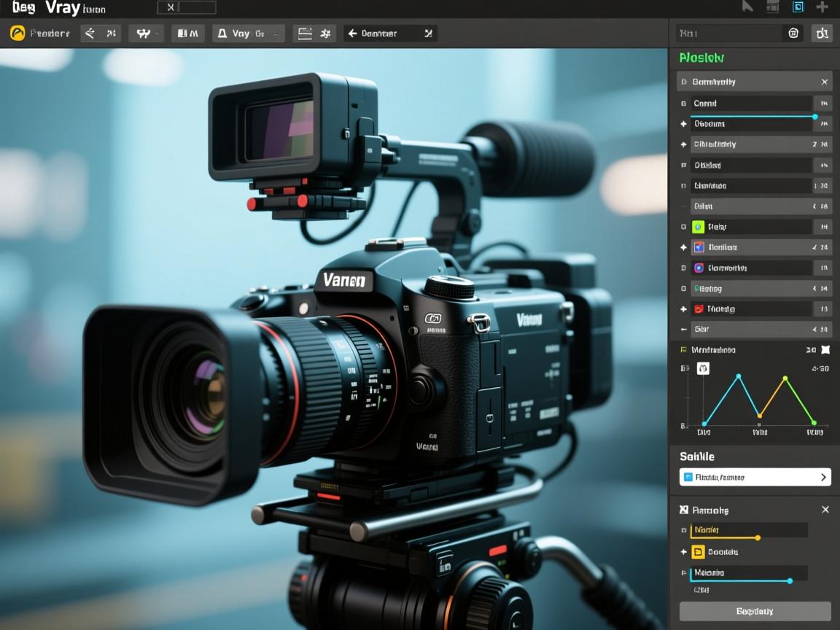Click the wide gray button at the panel bottom

pyautogui.click(x=755, y=611)
